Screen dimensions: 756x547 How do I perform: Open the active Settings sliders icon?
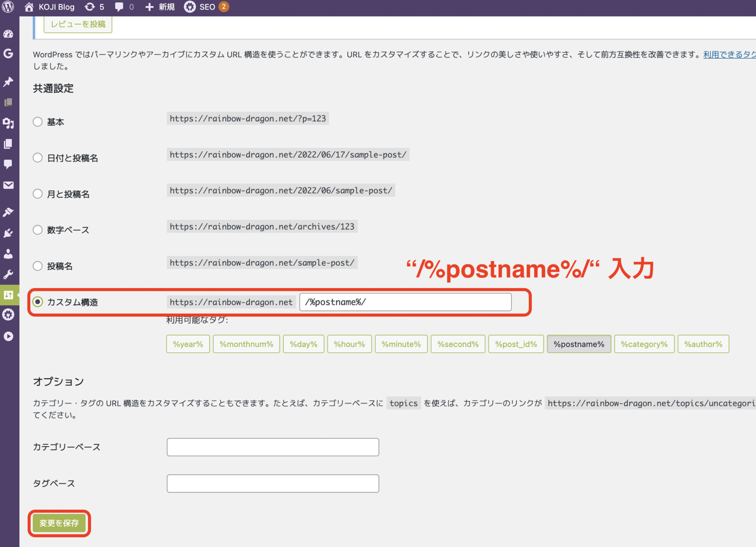[8, 295]
